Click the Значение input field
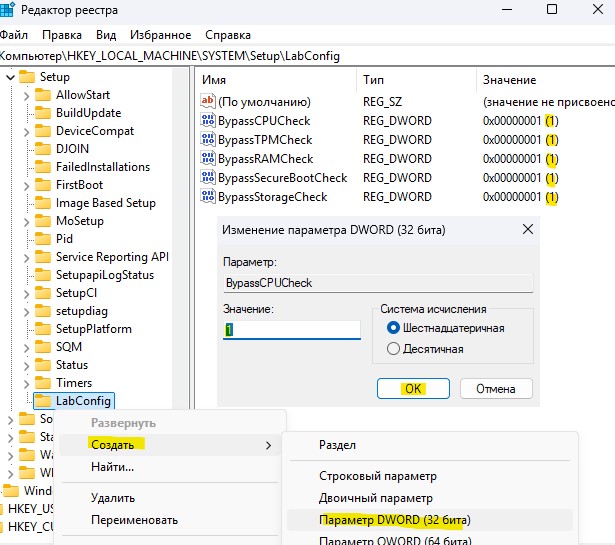The width and height of the screenshot is (615, 545). (292, 330)
